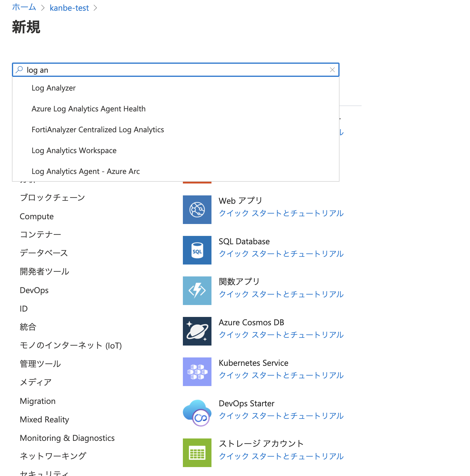The height and width of the screenshot is (476, 470).
Task: Open Web アプリ quick start tutorial link
Action: [x=281, y=213]
